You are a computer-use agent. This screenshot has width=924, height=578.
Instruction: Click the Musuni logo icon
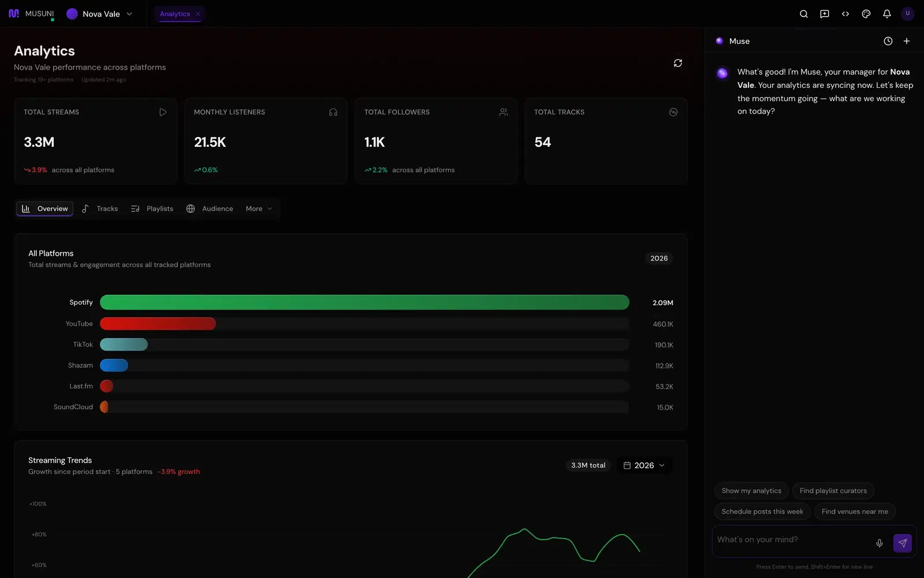click(14, 13)
